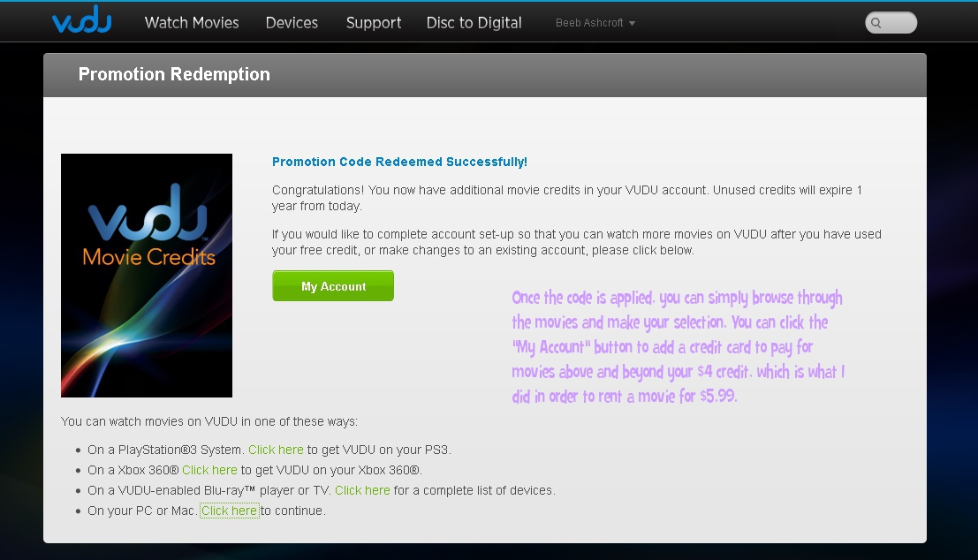Click inside the search input field
The width and height of the screenshot is (978, 560).
tap(891, 23)
